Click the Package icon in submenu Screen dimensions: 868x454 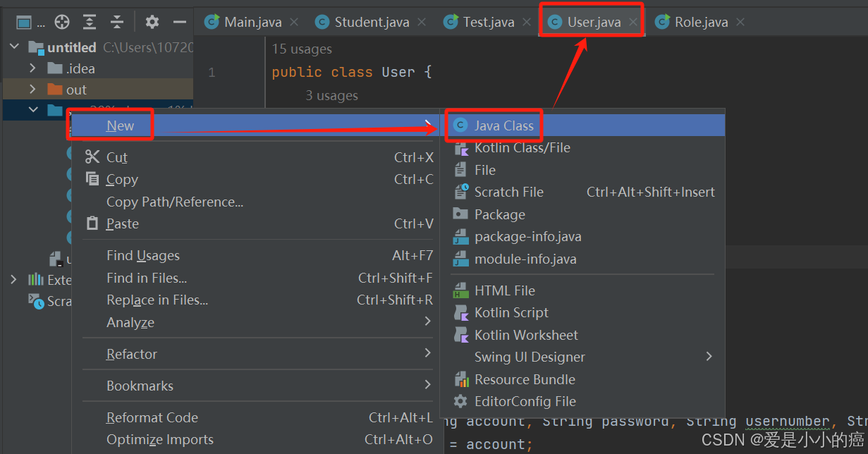tap(460, 214)
